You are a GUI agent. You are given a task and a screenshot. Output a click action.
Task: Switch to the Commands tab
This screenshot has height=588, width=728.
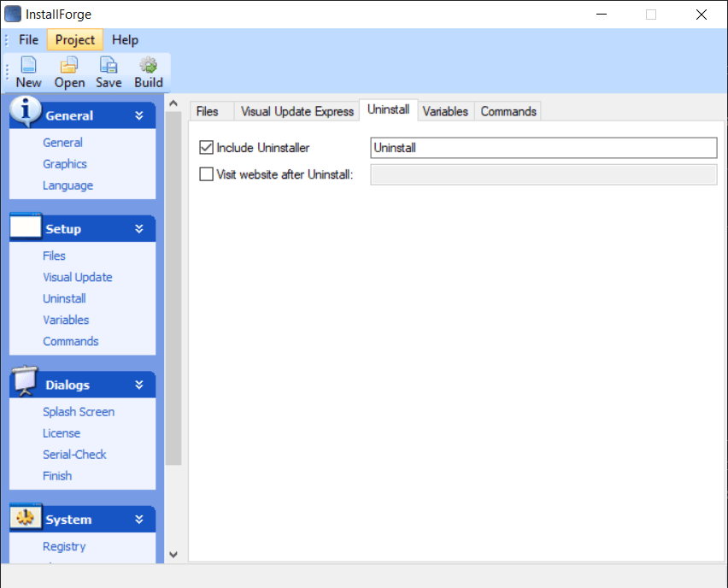(x=508, y=111)
